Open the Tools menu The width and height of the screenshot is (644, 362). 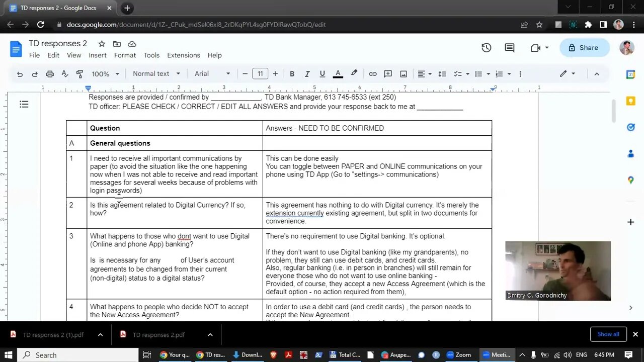[151, 55]
